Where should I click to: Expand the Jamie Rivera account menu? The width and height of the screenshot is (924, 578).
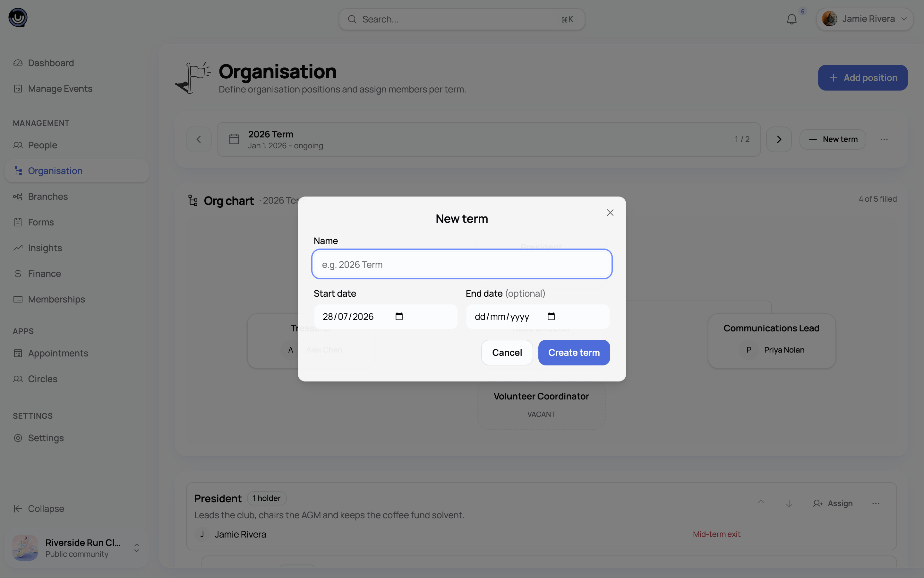pyautogui.click(x=864, y=19)
